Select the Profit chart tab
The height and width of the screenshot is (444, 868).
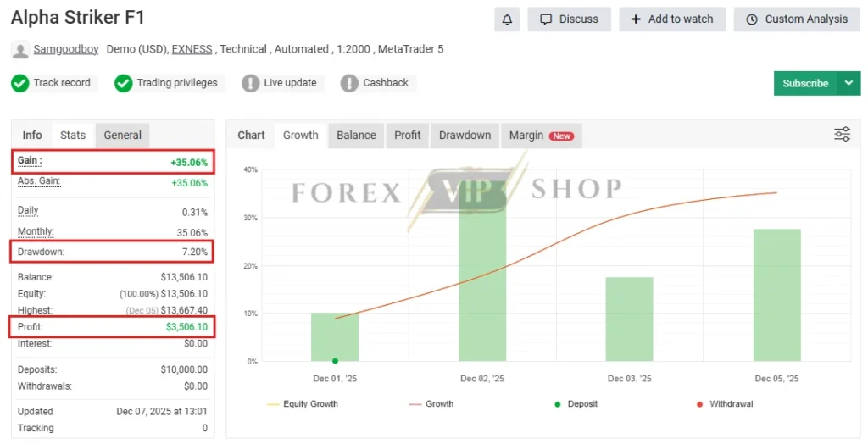pyautogui.click(x=408, y=135)
